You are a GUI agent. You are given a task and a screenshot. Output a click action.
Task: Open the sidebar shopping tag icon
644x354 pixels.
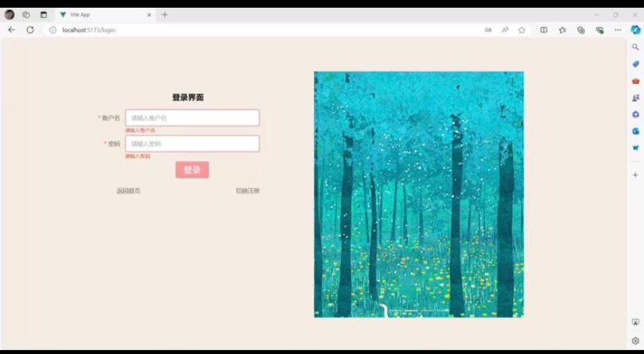(x=635, y=64)
